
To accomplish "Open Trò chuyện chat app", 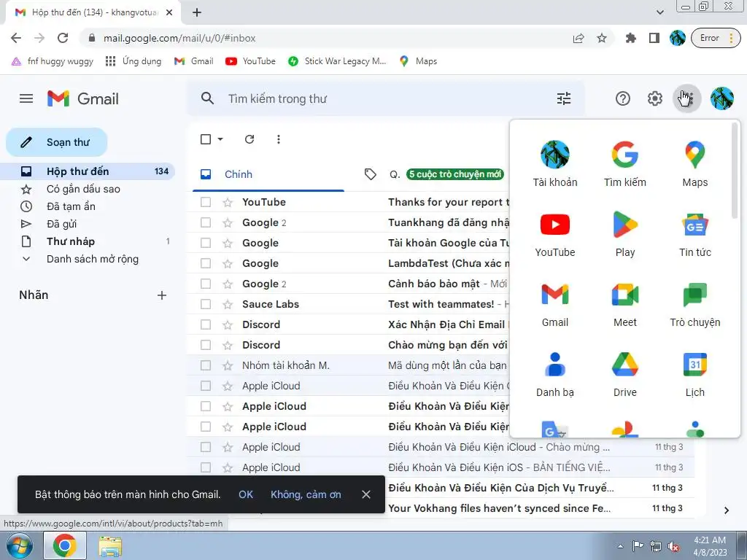I will (x=694, y=304).
